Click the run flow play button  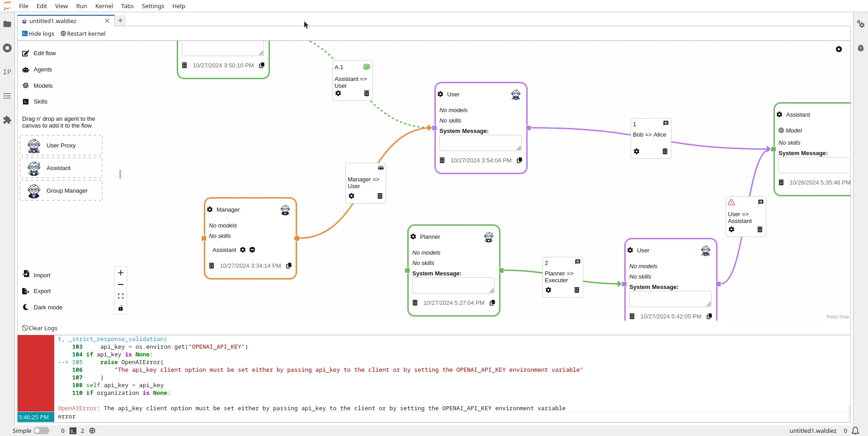(x=839, y=49)
